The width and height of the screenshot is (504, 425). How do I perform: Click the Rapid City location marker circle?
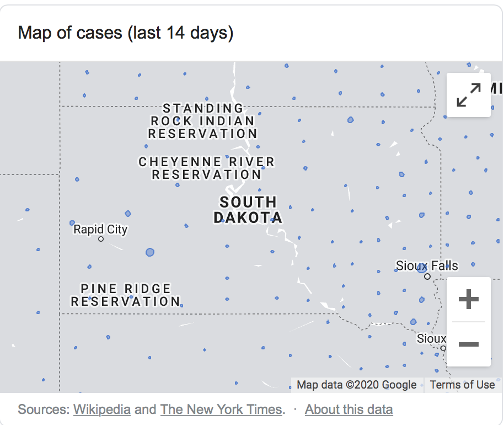[101, 239]
